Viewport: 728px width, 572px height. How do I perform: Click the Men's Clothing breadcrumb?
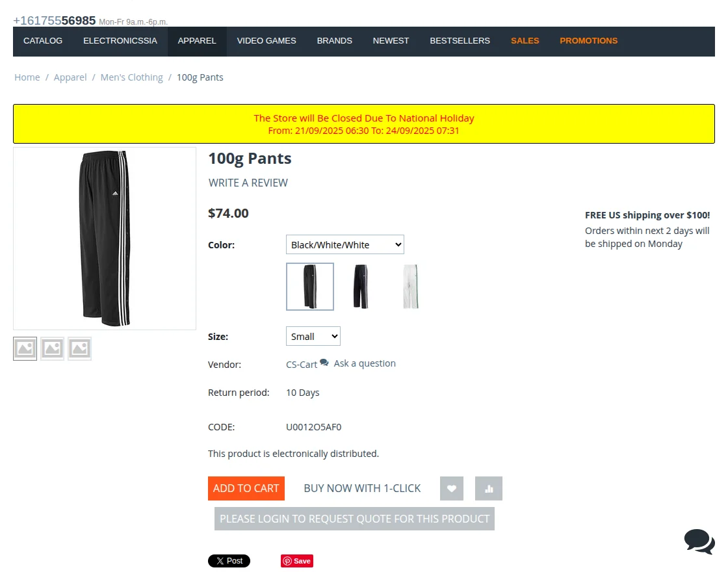pos(131,77)
